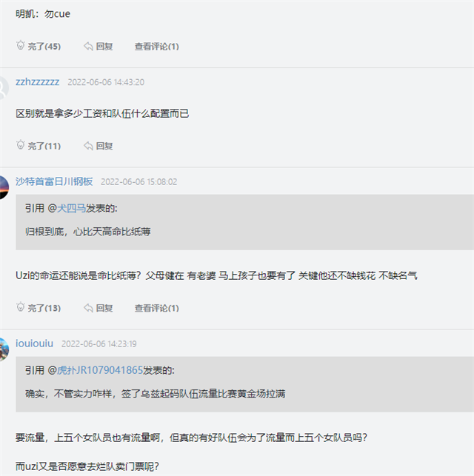Go to iouiouiu user profile

[x=34, y=343]
